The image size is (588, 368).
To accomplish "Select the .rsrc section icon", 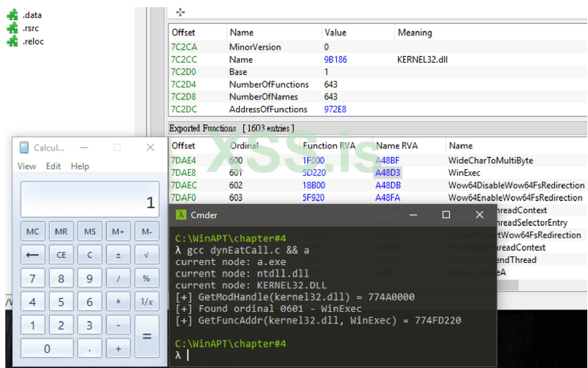I will tap(12, 28).
